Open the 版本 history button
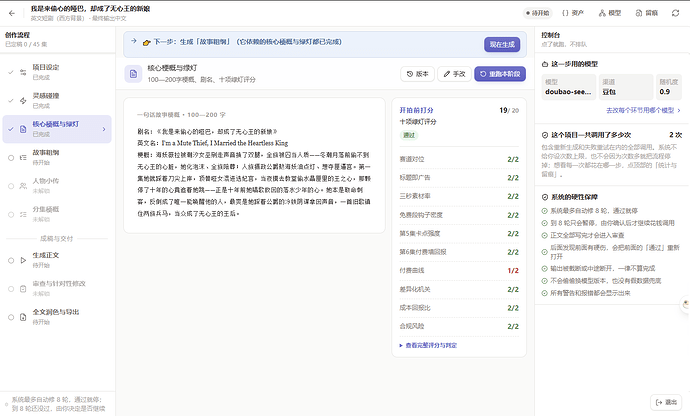Viewport: 690px width, 416px height. pyautogui.click(x=418, y=74)
